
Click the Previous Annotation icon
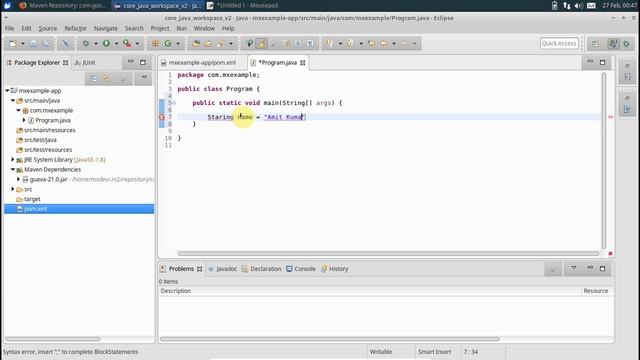click(350, 43)
